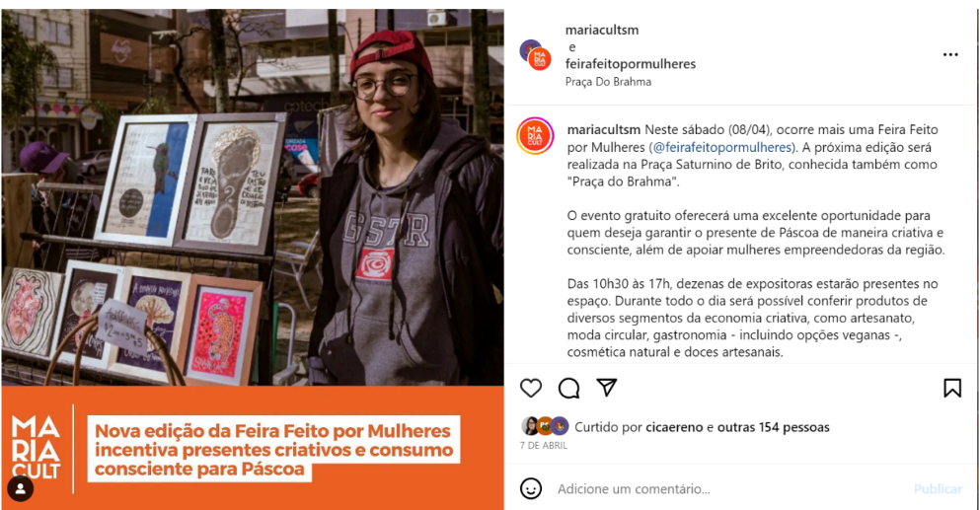This screenshot has height=510, width=980.
Task: Open the 7 DE ABRIL post date
Action: (x=543, y=446)
